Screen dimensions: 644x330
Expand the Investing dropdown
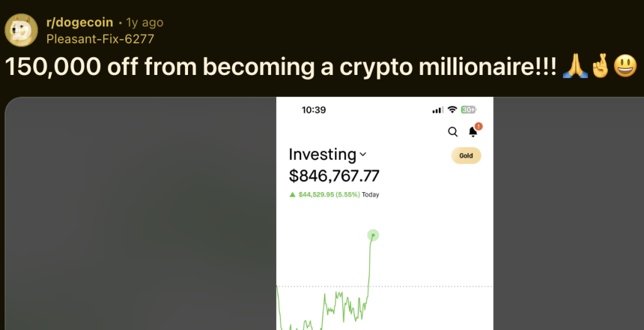363,154
